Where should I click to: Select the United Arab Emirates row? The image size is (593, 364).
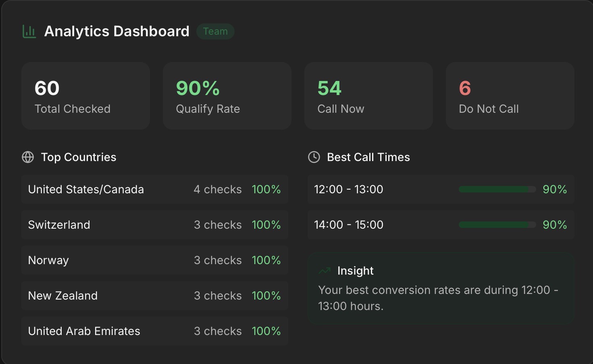click(155, 331)
